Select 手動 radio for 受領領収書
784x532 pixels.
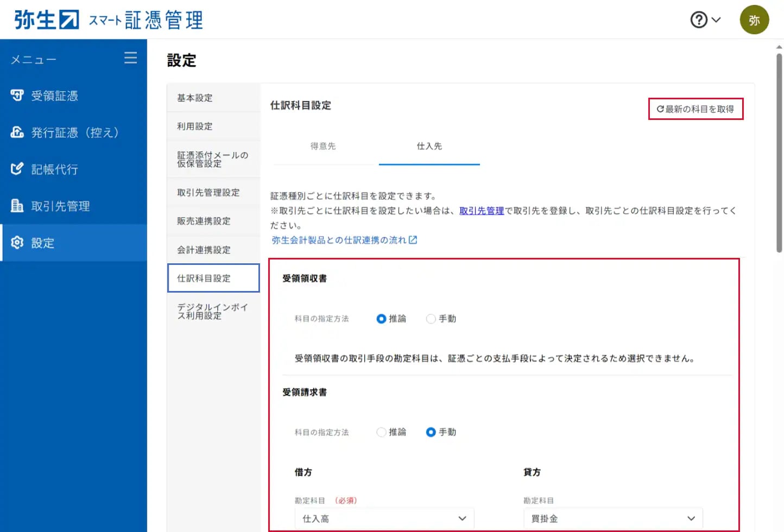[x=431, y=319]
